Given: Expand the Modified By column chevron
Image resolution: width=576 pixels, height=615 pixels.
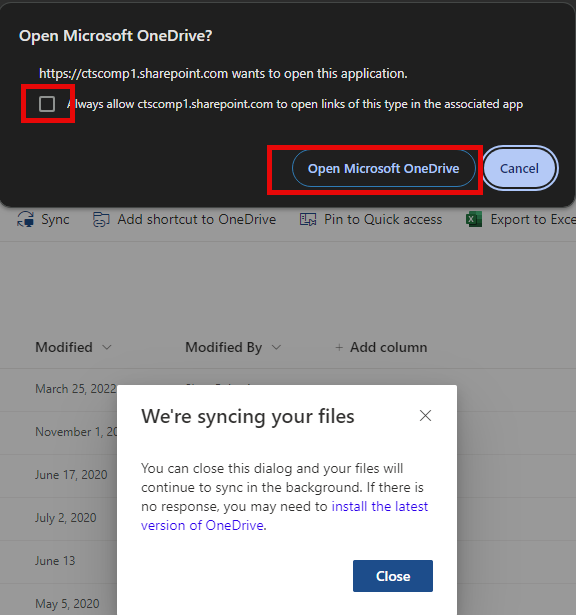Looking at the screenshot, I should click(x=276, y=348).
